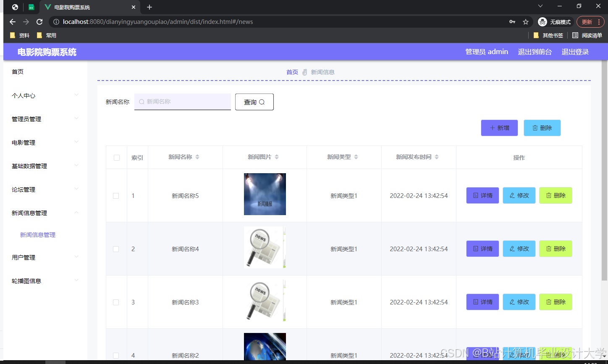
Task: Sort by 新闻图片 column arrows
Action: coord(277,157)
